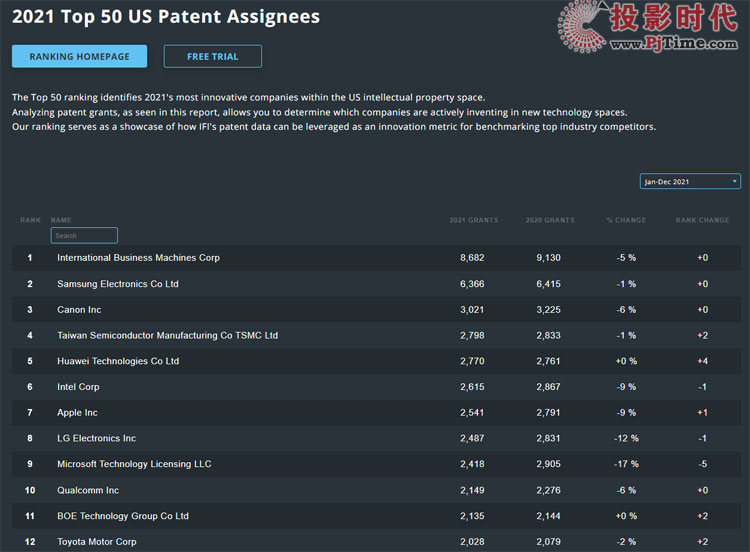Click the name Search input field

tap(84, 236)
